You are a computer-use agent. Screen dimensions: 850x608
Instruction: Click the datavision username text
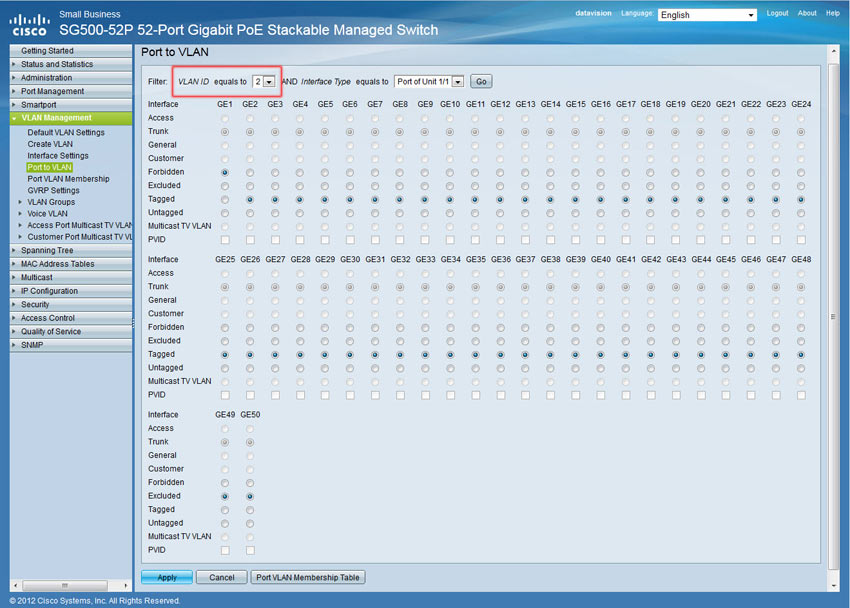[593, 13]
